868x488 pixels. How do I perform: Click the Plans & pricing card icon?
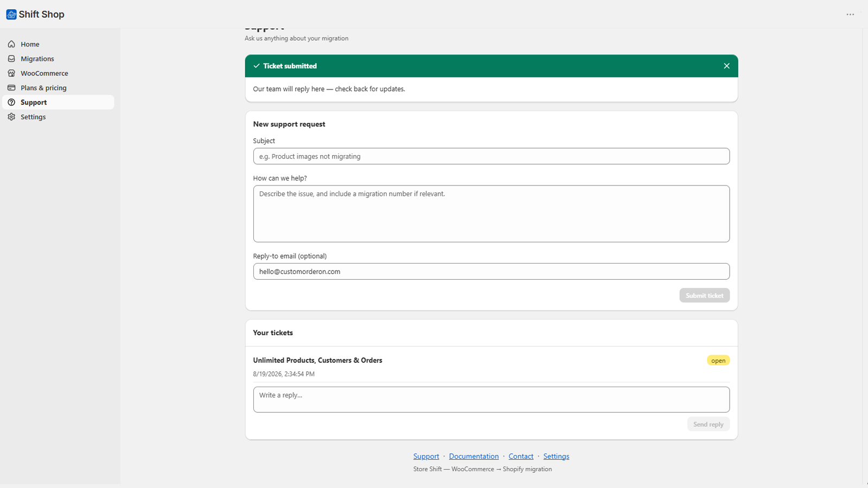[11, 88]
